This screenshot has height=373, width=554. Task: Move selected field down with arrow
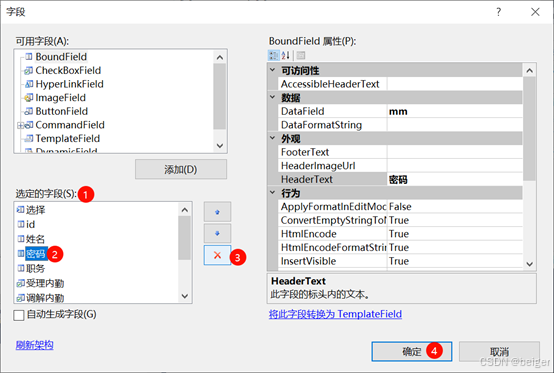pos(217,233)
